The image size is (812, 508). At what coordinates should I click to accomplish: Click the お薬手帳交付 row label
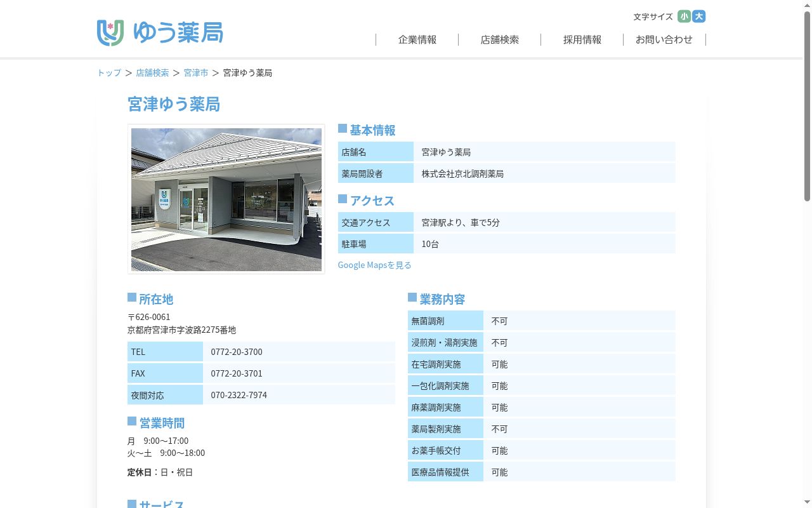coord(445,450)
